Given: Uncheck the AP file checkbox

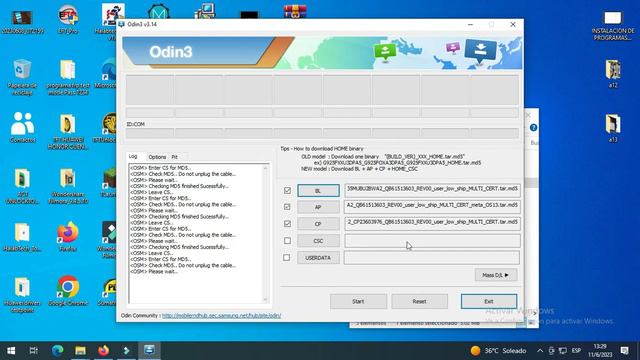Looking at the screenshot, I should coord(287,207).
